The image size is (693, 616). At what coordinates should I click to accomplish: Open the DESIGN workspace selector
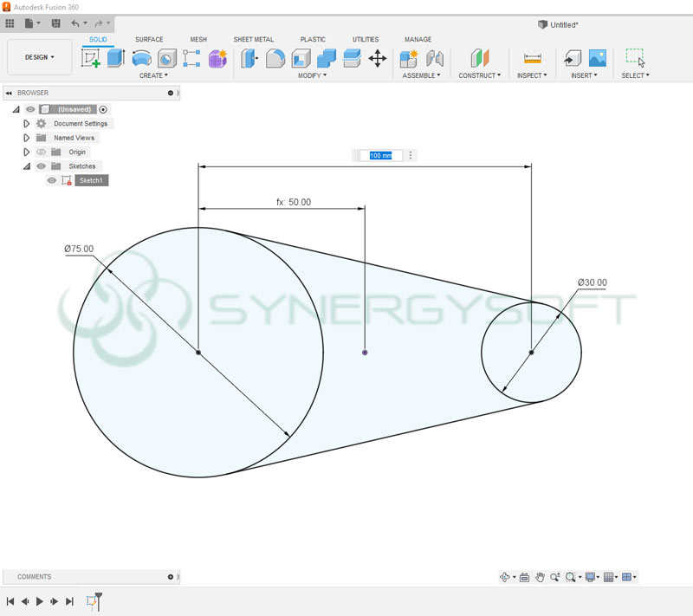tap(39, 56)
